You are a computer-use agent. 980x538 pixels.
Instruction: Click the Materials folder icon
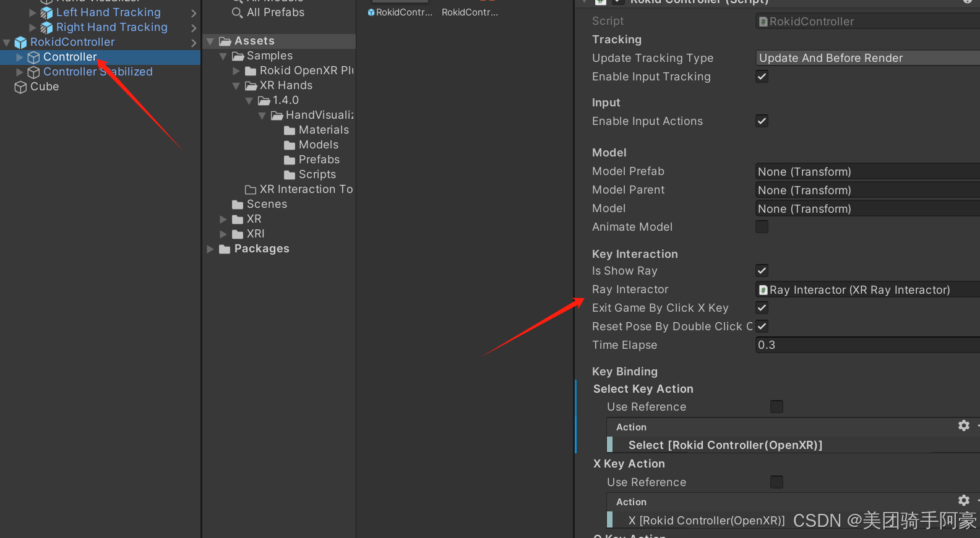290,130
